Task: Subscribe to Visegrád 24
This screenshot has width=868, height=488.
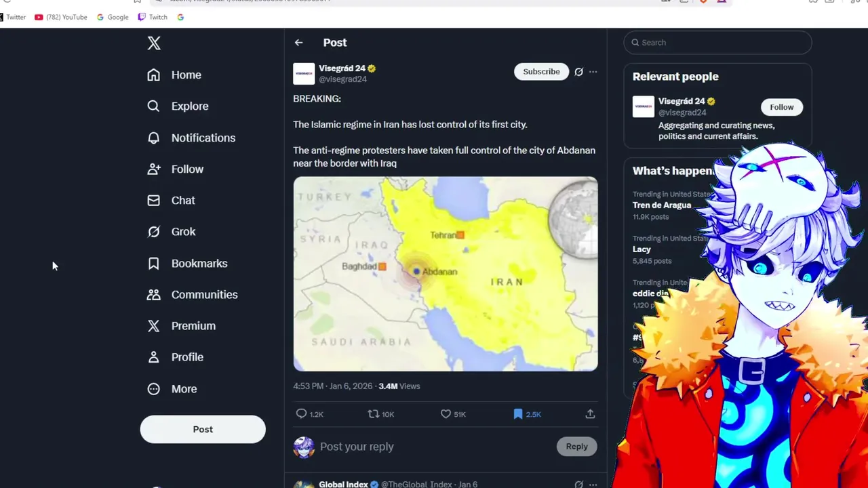Action: pyautogui.click(x=541, y=72)
